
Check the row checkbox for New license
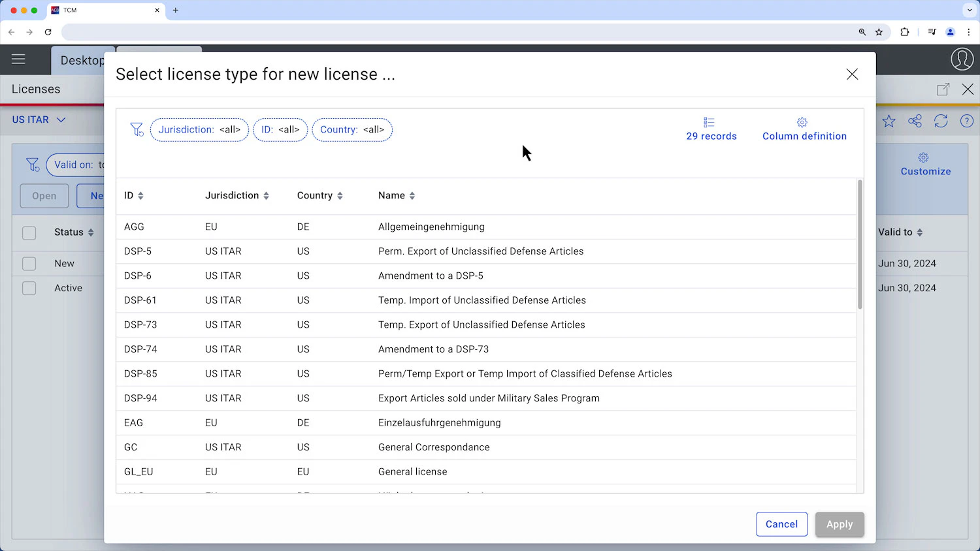click(29, 263)
